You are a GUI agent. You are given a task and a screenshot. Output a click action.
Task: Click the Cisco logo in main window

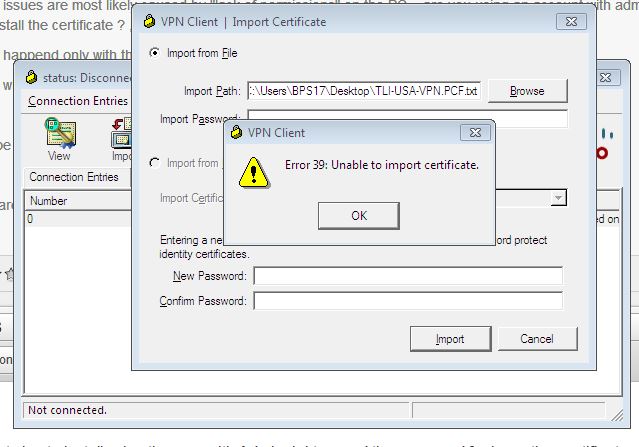pos(605,144)
